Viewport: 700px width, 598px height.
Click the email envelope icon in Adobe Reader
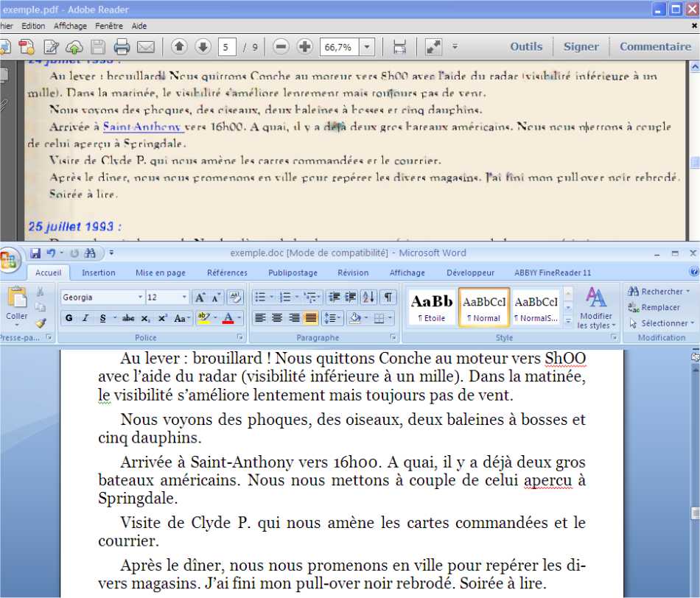tap(146, 47)
